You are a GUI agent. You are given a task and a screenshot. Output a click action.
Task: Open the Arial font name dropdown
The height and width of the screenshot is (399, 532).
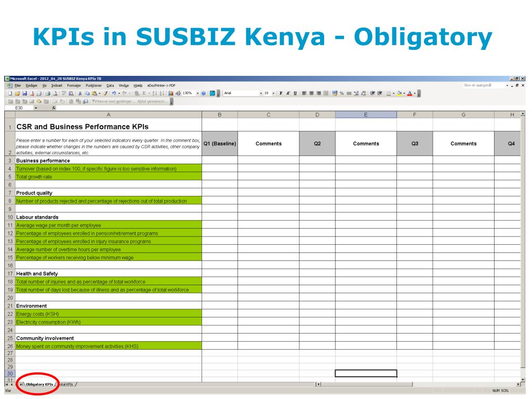(261, 94)
